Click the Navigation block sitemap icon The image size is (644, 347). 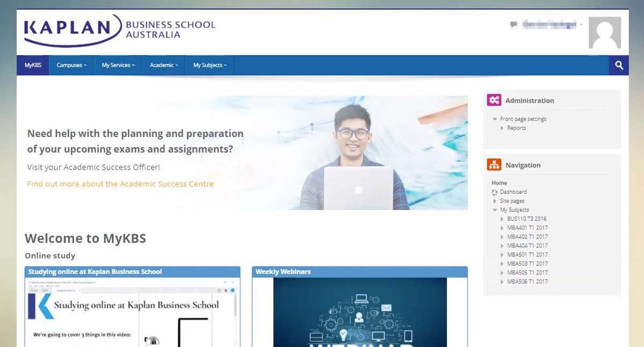[x=494, y=165]
